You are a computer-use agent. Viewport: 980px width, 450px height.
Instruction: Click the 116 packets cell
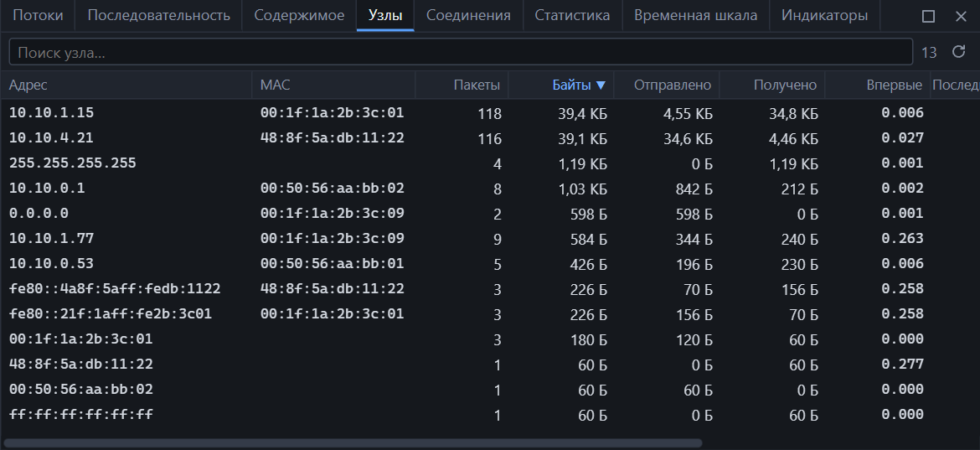[489, 139]
